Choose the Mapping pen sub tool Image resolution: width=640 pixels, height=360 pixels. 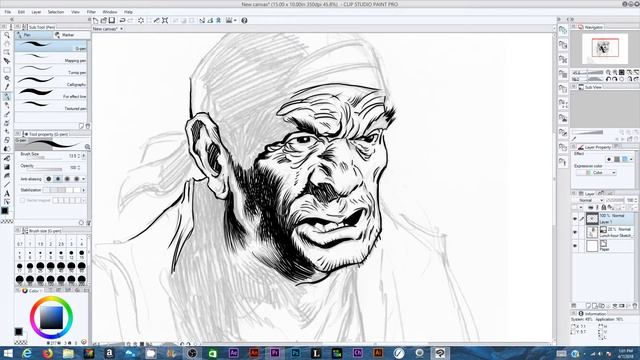click(51, 59)
